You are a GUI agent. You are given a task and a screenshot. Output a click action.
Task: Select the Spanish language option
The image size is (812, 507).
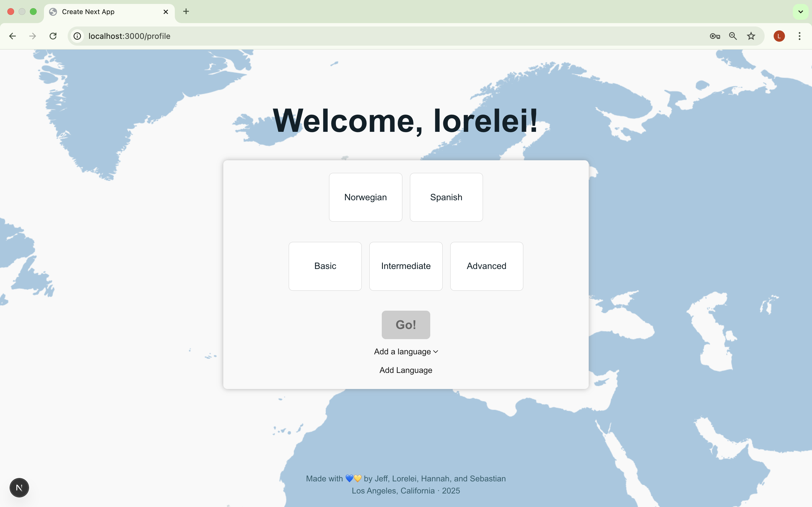tap(446, 197)
